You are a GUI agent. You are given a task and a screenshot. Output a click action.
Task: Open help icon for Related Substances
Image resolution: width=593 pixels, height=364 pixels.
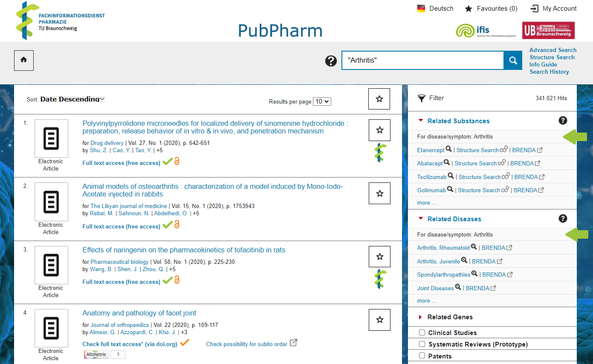(563, 121)
